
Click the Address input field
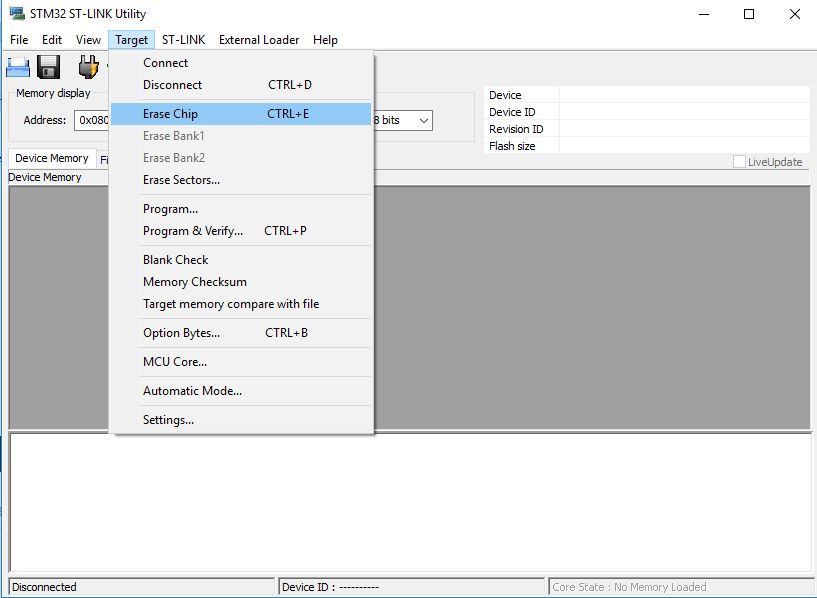point(92,120)
